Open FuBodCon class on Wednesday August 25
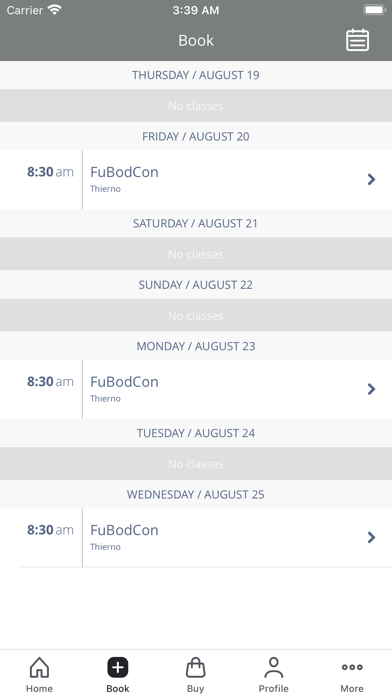 196,538
